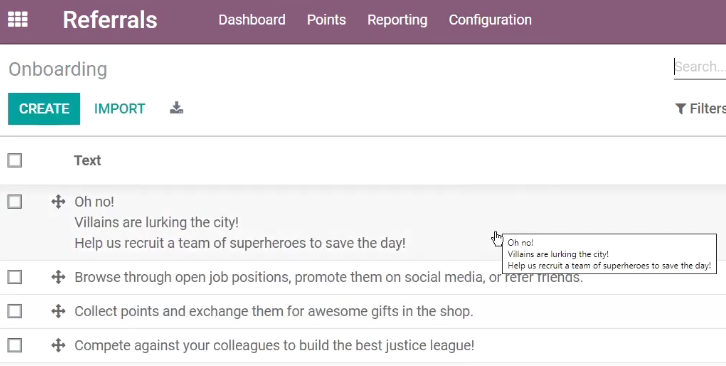The image size is (726, 366).
Task: Select checkbox for 'Browse through open job positions'
Action: tap(14, 277)
